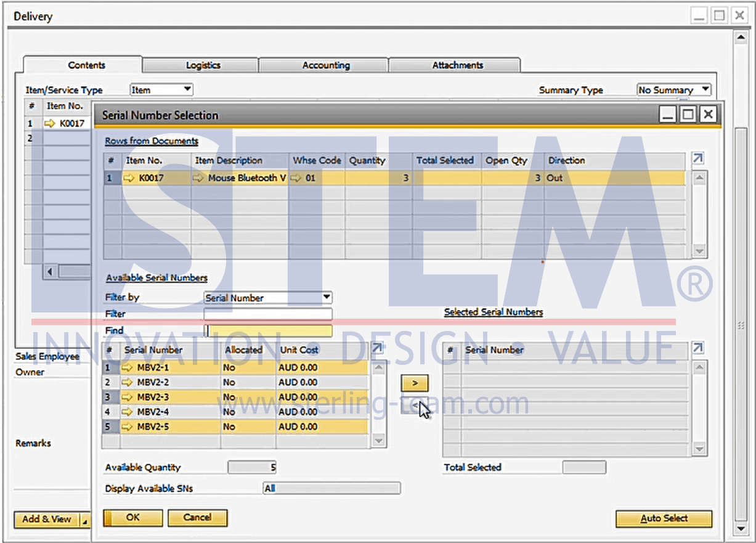The height and width of the screenshot is (543, 756).
Task: Expand the Rows from Documents table view
Action: pyautogui.click(x=697, y=159)
